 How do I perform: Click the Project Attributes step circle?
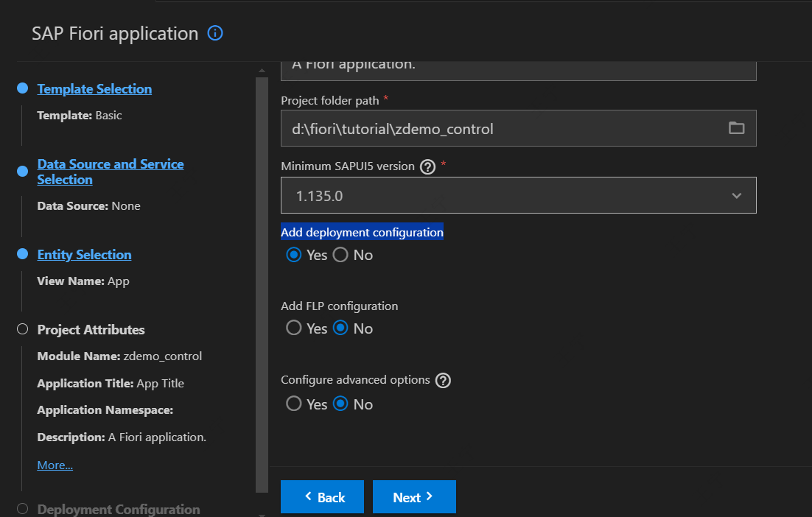(22, 330)
